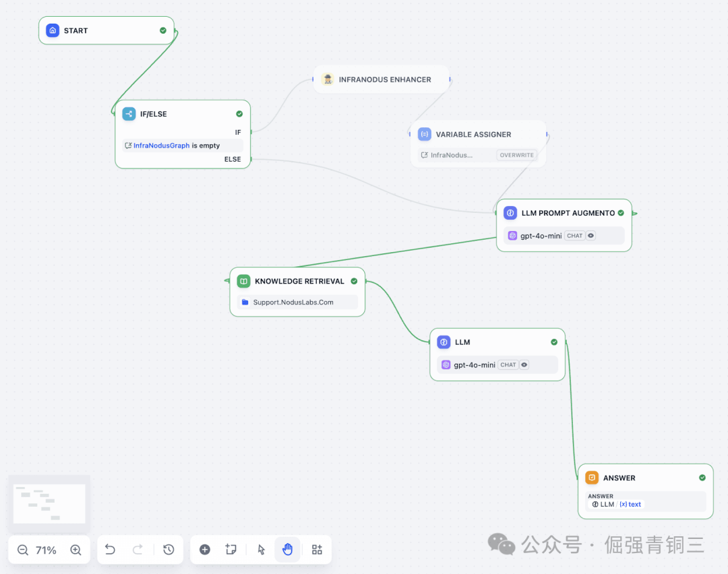
Task: Click the gpt-4o-mini icon in Prompt Augmento
Action: click(x=512, y=236)
